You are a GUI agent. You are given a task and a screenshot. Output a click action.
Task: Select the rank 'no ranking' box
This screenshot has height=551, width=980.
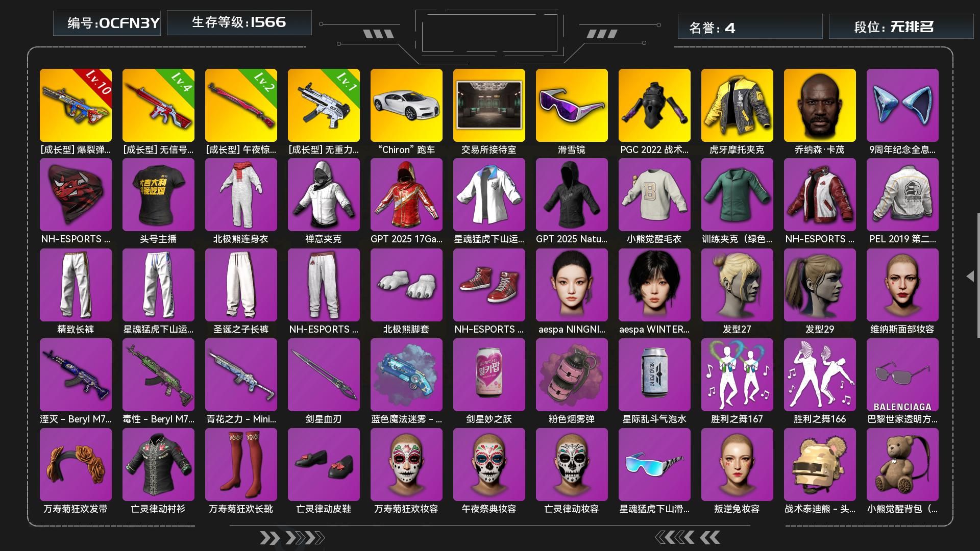901,27
